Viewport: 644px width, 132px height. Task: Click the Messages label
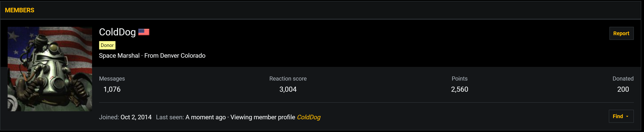pyautogui.click(x=112, y=78)
